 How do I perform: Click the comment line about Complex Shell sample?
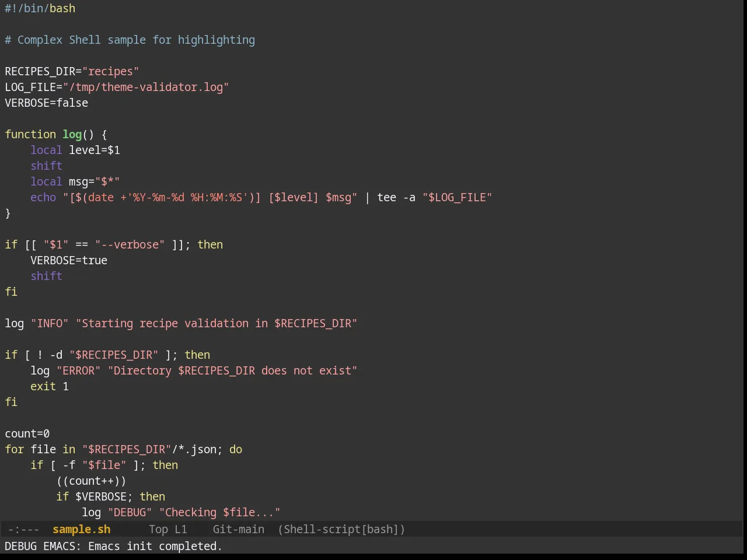click(x=130, y=40)
